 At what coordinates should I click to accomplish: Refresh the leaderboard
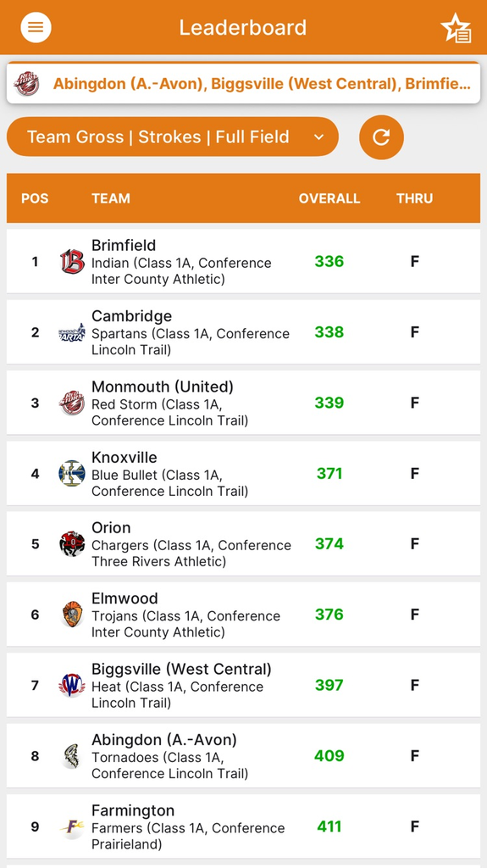pyautogui.click(x=381, y=136)
